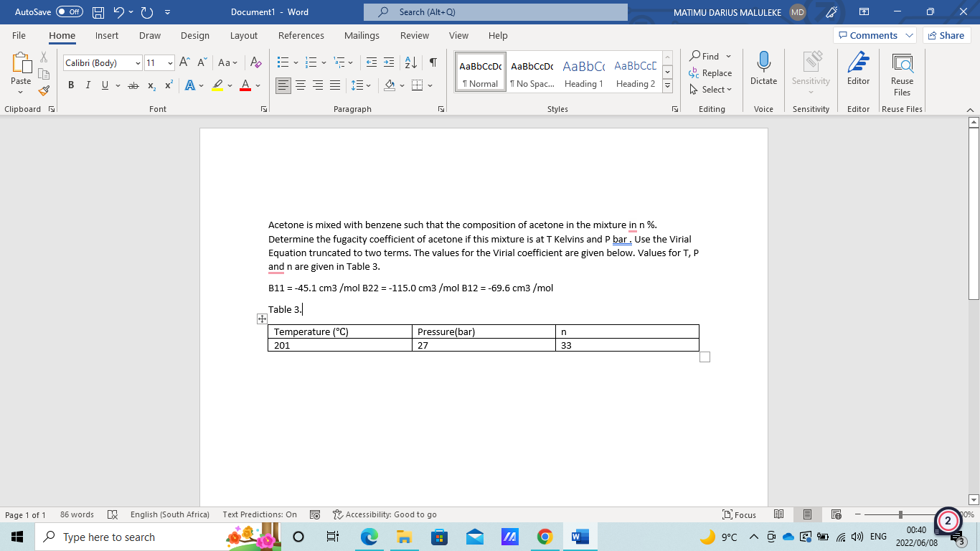The height and width of the screenshot is (551, 980).
Task: Open the File menu tab
Action: (19, 35)
